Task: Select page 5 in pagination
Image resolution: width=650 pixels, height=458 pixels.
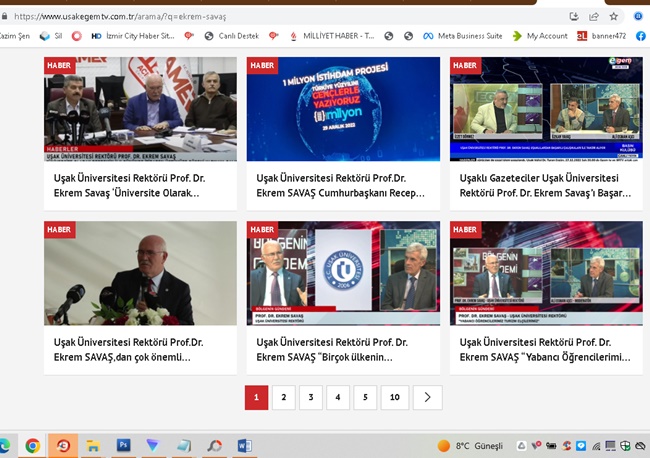Action: click(x=365, y=398)
